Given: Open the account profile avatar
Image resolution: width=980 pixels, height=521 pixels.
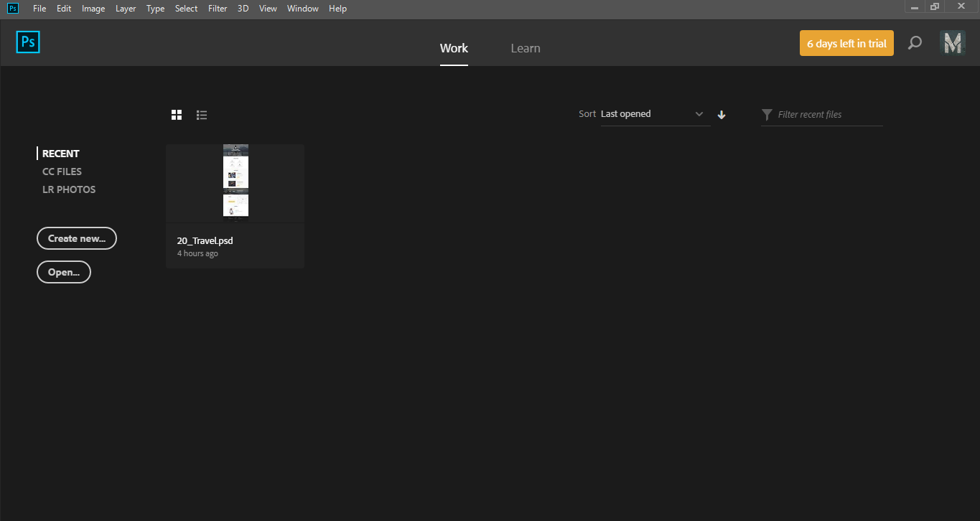Looking at the screenshot, I should coord(953,42).
